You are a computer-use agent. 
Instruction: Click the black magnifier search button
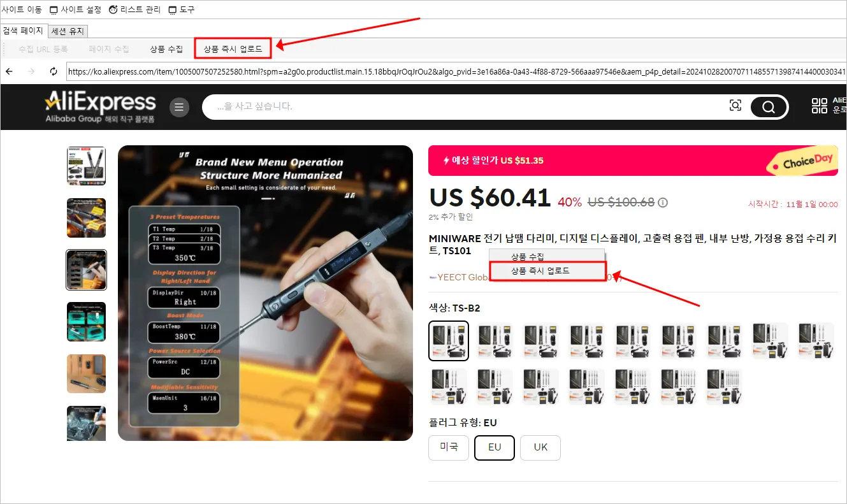(x=768, y=106)
